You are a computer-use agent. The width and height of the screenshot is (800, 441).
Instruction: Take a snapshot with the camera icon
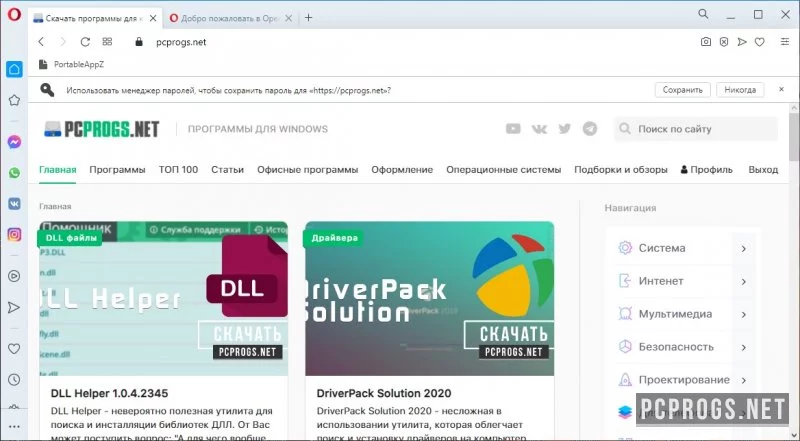706,42
